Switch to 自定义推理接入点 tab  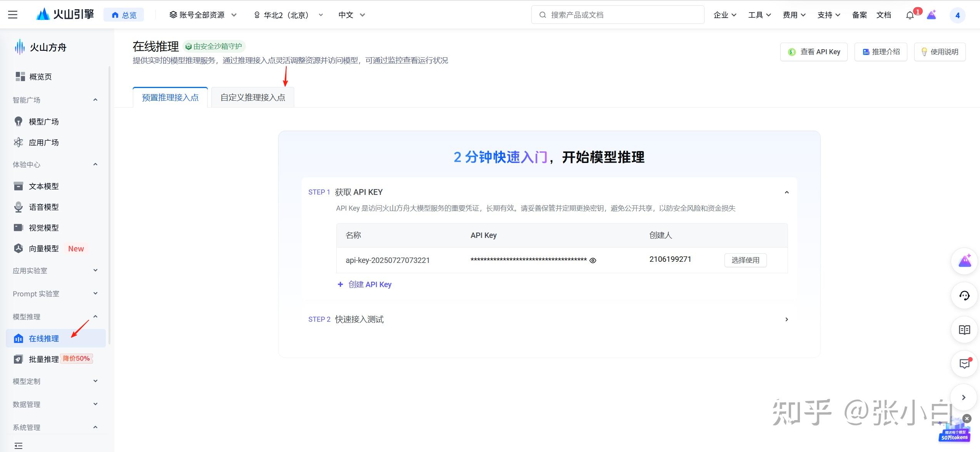(x=253, y=98)
